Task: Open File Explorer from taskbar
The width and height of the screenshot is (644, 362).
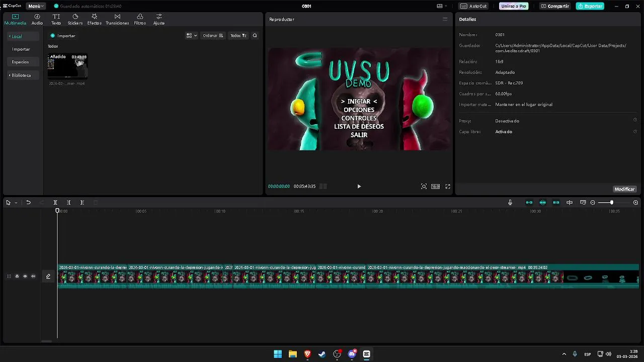Action: pos(292,354)
